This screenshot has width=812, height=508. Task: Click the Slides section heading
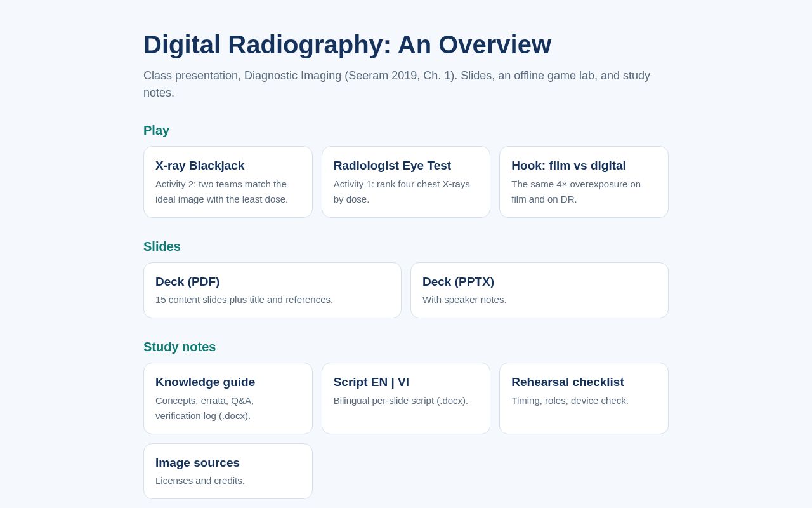(162, 246)
